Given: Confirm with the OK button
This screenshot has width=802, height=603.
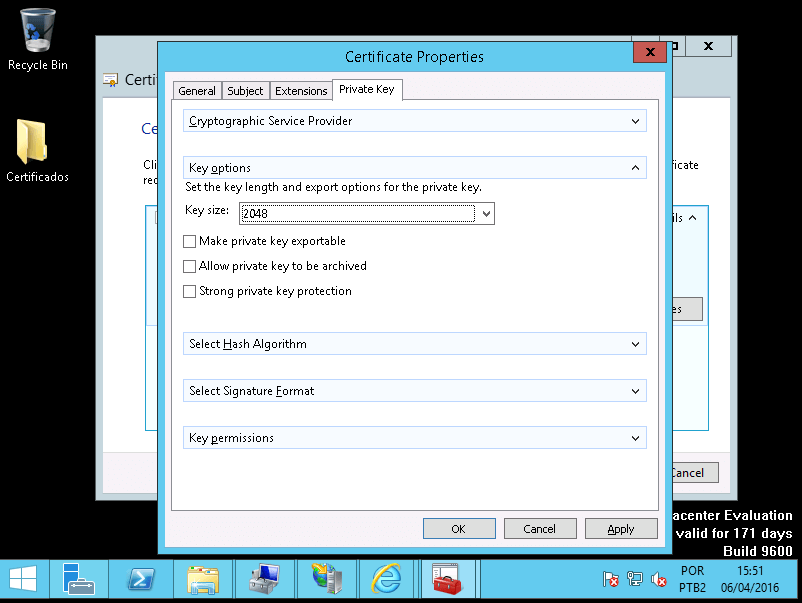Looking at the screenshot, I should click(459, 529).
